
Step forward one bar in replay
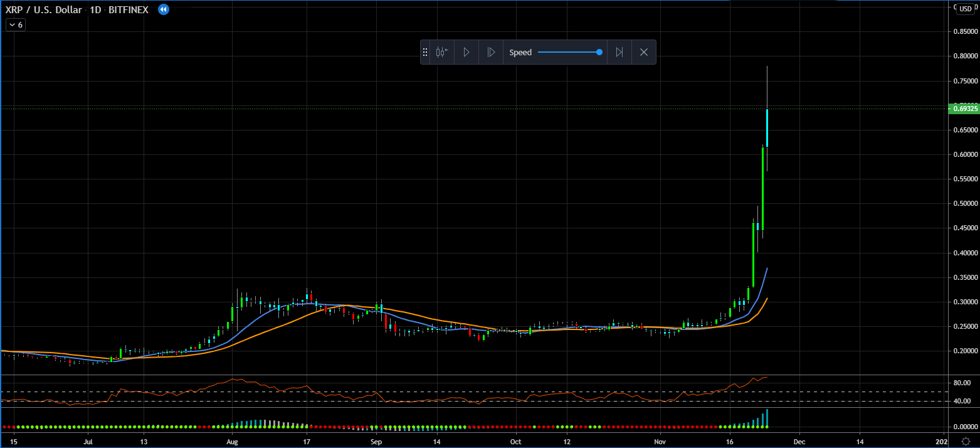tap(491, 53)
